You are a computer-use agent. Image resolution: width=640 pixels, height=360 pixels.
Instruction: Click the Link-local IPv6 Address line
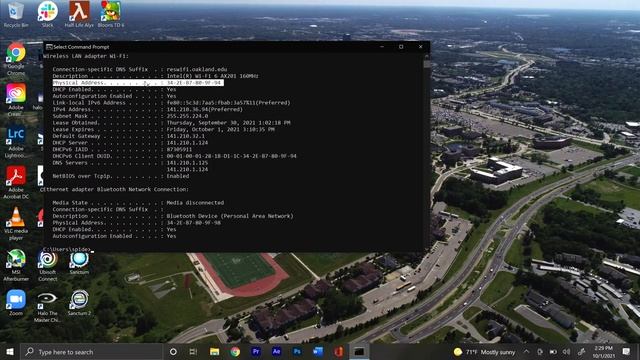171,102
